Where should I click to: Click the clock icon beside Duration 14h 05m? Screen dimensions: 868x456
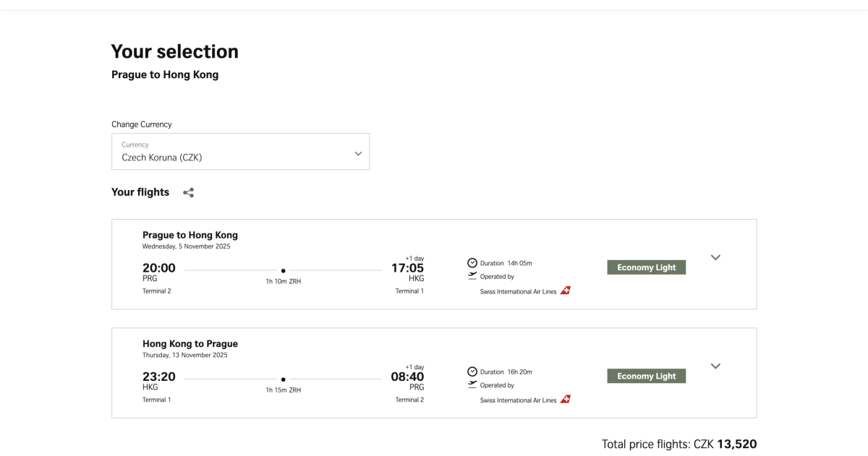pos(472,263)
